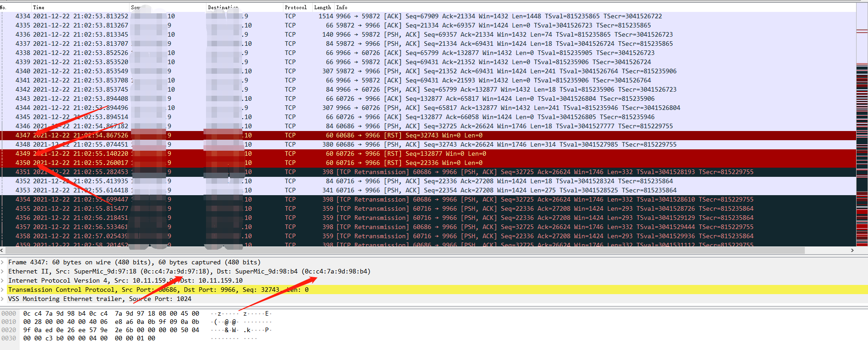The image size is (868, 350).
Task: Select packet 4354 retransmission row
Action: (x=428, y=200)
